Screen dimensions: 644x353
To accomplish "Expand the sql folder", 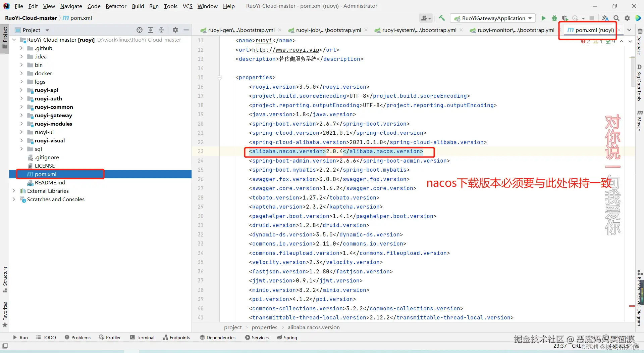I will pyautogui.click(x=21, y=149).
